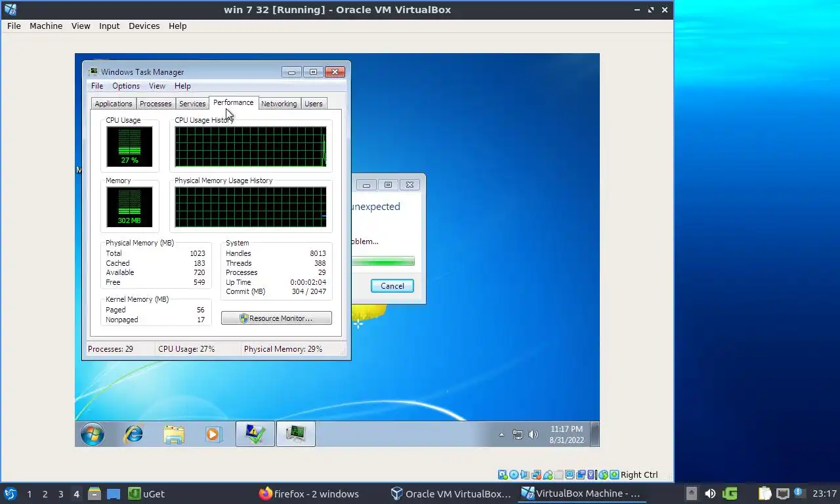This screenshot has height=504, width=840.
Task: Click VirtualBox network adapter status icon
Action: (536, 474)
